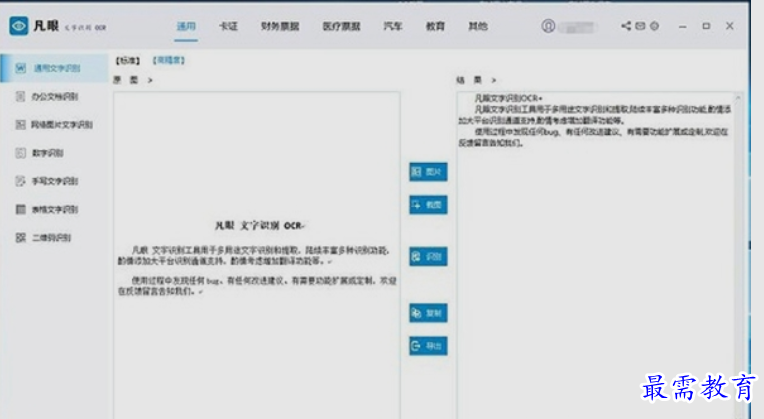Open the settings icon next to mail
Image resolution: width=764 pixels, height=419 pixels.
(x=654, y=26)
